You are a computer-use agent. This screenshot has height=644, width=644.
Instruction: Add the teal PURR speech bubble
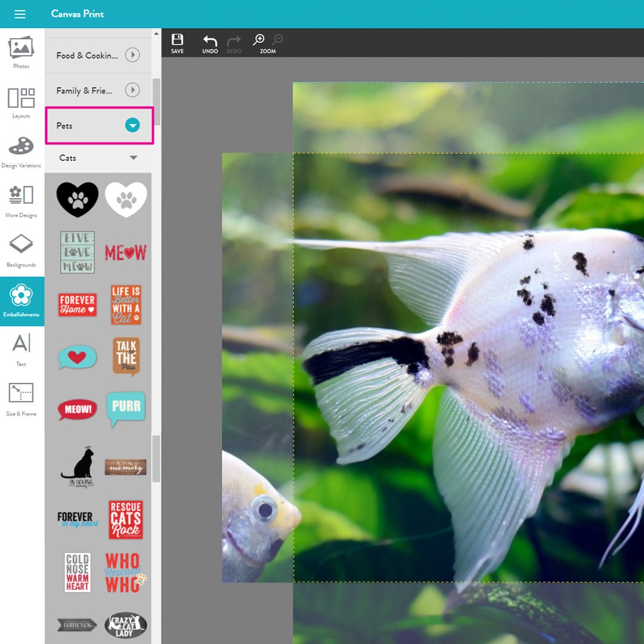(126, 408)
